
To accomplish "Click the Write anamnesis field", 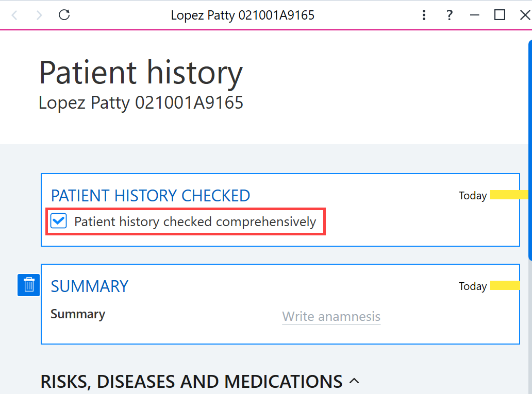I will click(331, 317).
